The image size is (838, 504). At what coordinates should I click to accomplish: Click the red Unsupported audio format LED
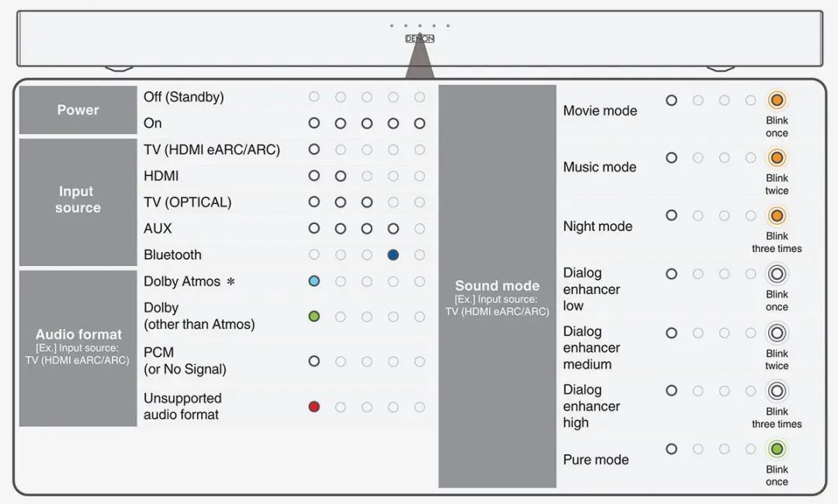coord(314,406)
